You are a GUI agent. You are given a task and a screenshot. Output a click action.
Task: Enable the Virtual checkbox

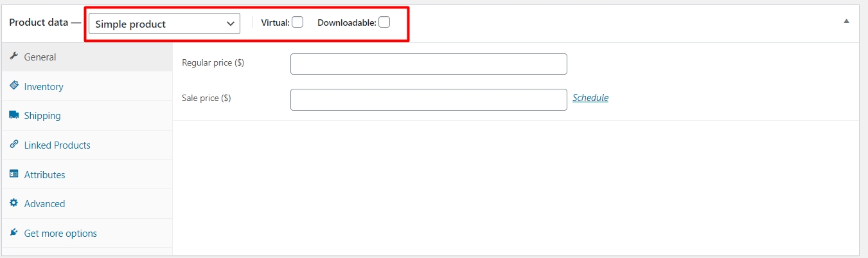pyautogui.click(x=297, y=23)
